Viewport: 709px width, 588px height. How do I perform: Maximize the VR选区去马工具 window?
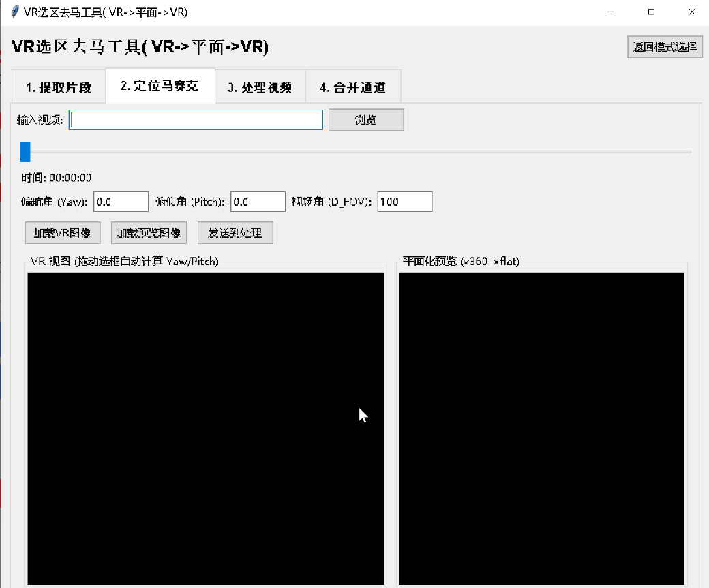tap(651, 12)
